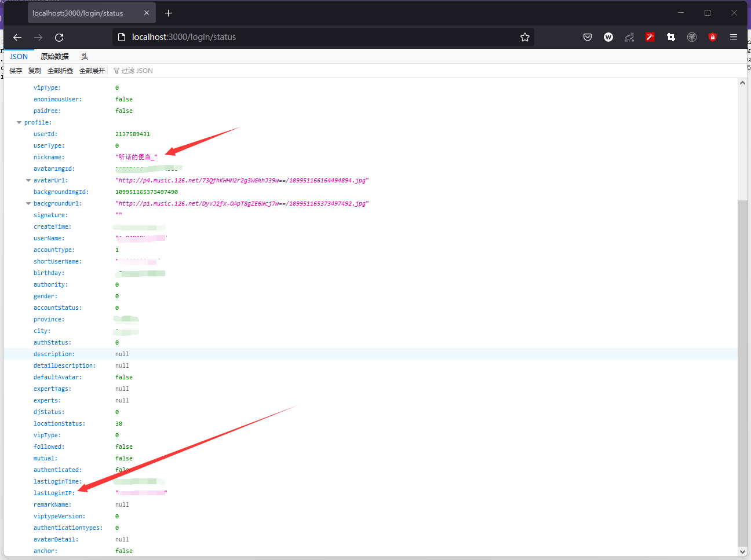Select the authStatus row key
This screenshot has width=751, height=560.
pyautogui.click(x=53, y=343)
